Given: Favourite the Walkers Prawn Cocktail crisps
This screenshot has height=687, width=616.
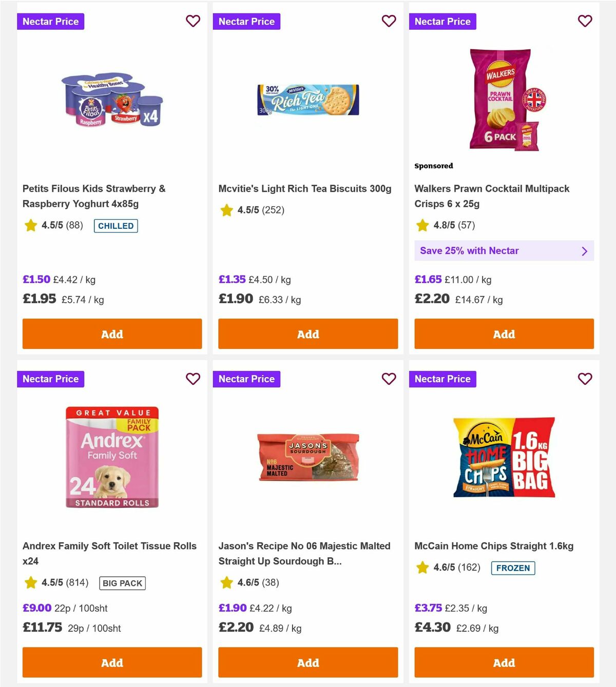Looking at the screenshot, I should click(585, 21).
